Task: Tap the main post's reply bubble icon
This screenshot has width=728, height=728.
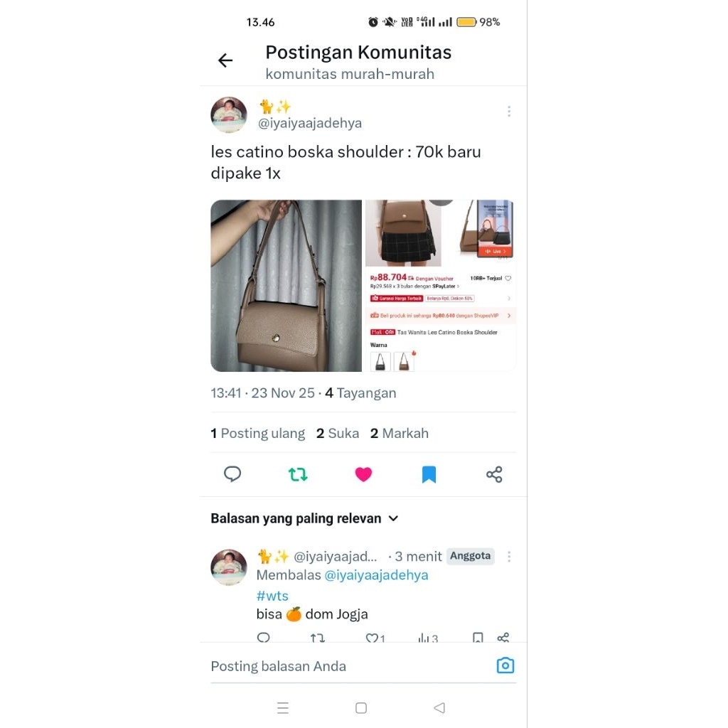Action: (232, 474)
